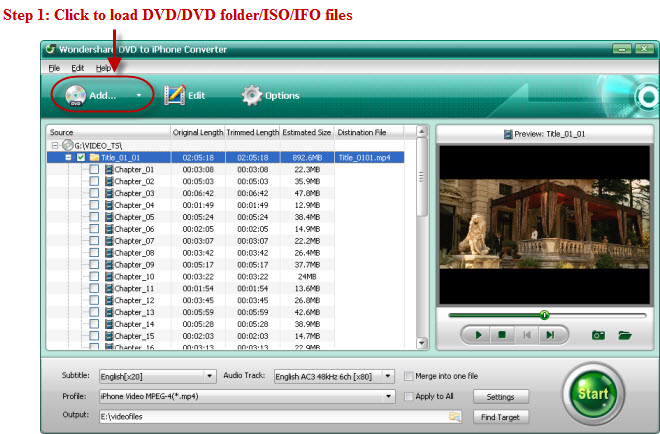Enable Apply to All checkbox
Viewport: 660px width, 434px height.
point(408,397)
